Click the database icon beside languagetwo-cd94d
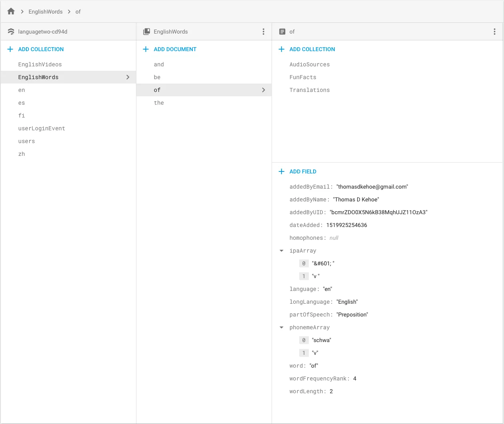504x424 pixels. coord(11,32)
